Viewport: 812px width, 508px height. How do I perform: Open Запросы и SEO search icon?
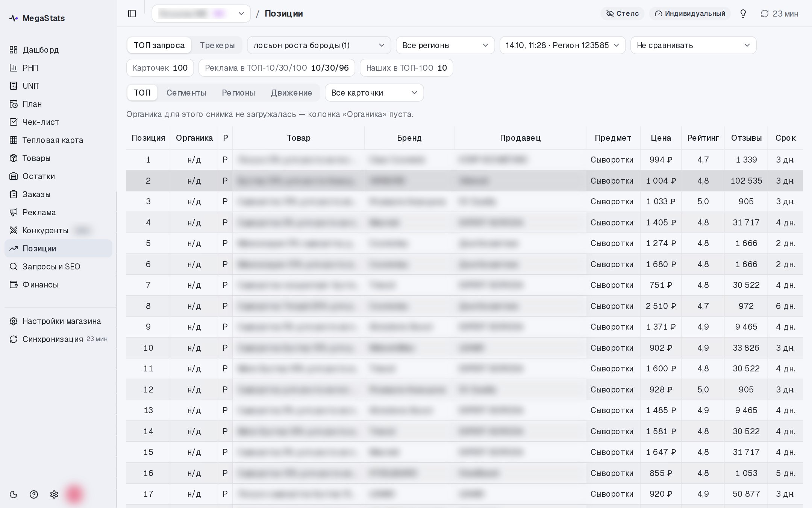(x=14, y=266)
